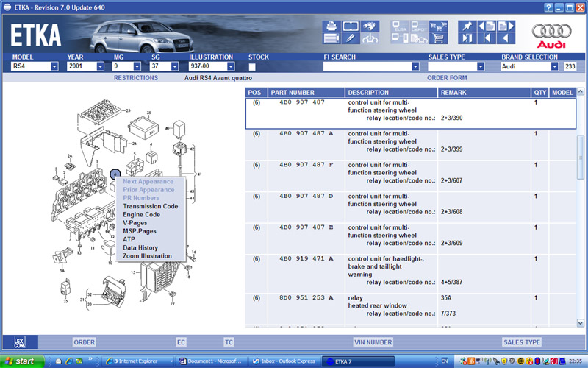Click the pencil edit icon

351,38
